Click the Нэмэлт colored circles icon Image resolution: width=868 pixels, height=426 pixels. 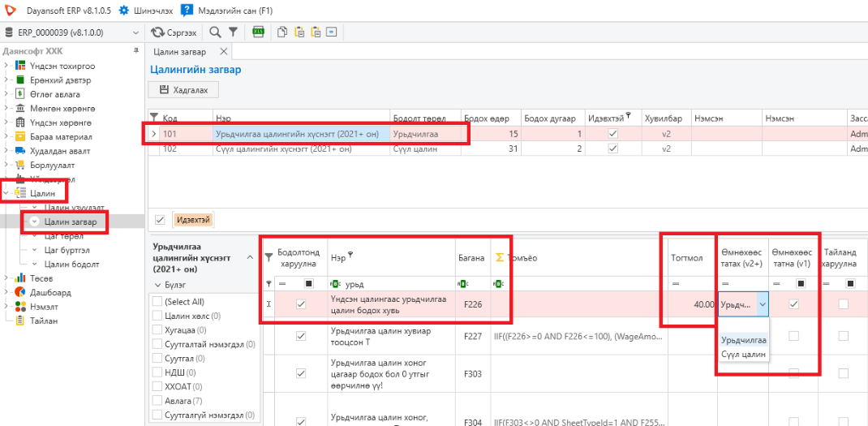coord(20,306)
